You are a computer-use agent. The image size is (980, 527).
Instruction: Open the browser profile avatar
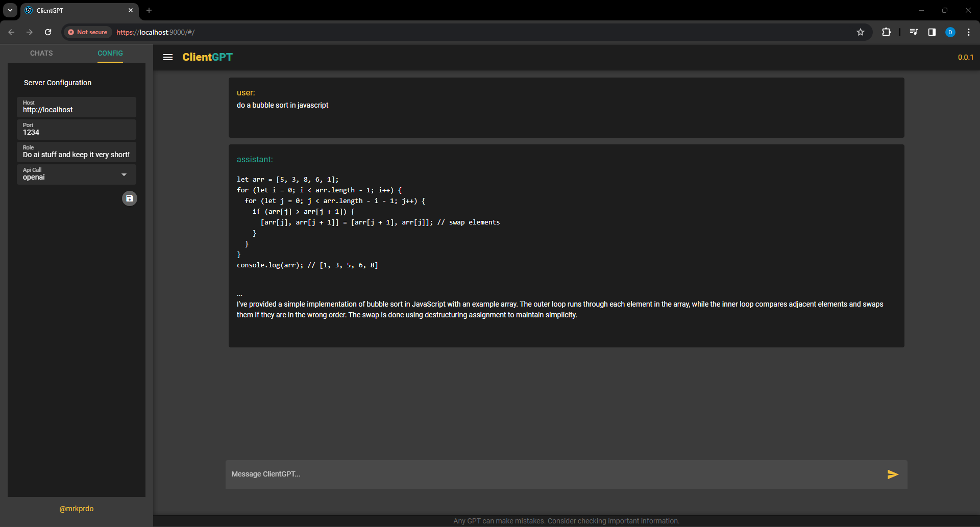click(950, 32)
